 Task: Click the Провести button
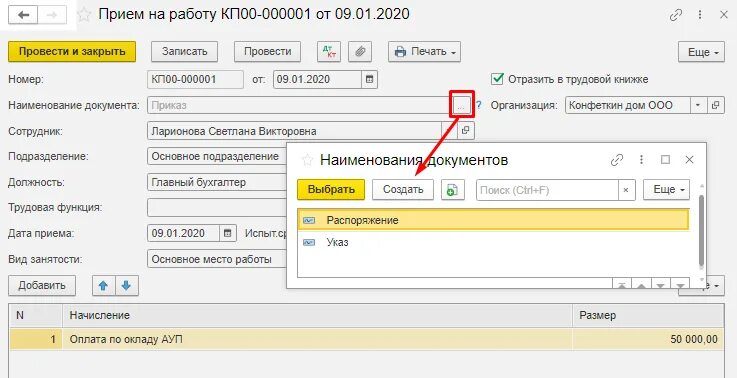[267, 52]
